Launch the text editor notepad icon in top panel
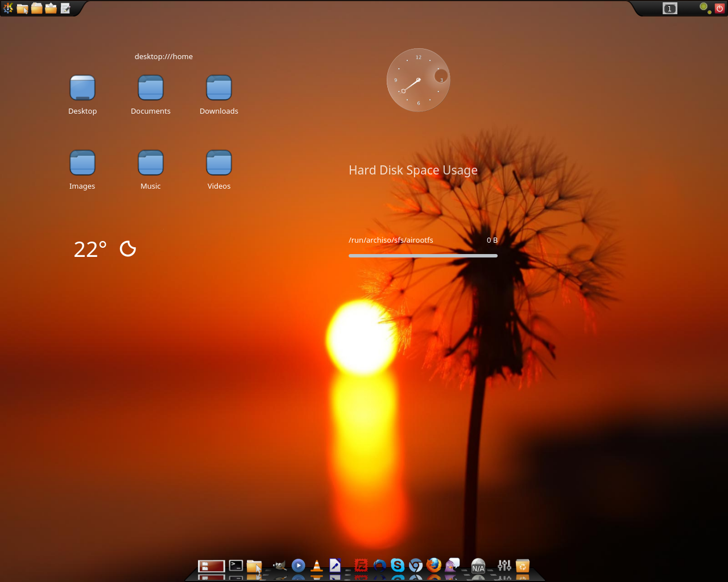Screen dimensions: 728x582 pyautogui.click(x=65, y=8)
